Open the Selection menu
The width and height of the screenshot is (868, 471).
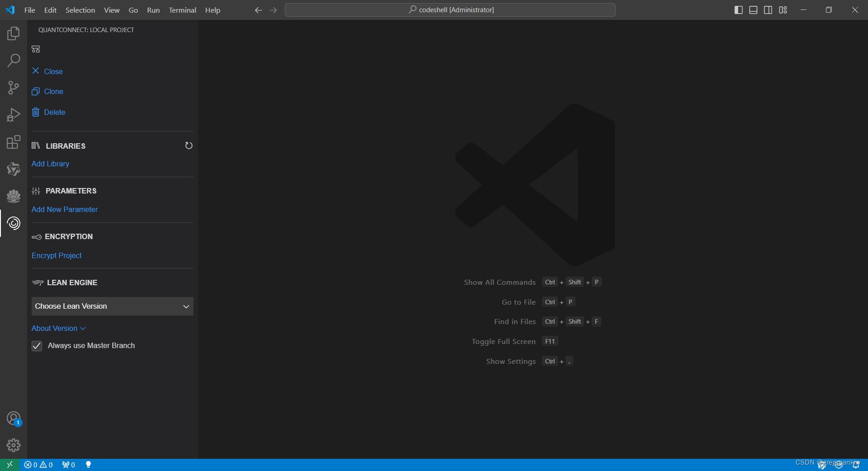pos(80,10)
